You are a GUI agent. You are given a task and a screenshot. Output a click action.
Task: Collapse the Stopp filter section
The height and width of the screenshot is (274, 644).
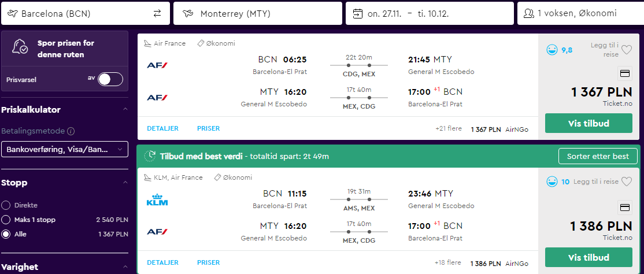click(125, 183)
